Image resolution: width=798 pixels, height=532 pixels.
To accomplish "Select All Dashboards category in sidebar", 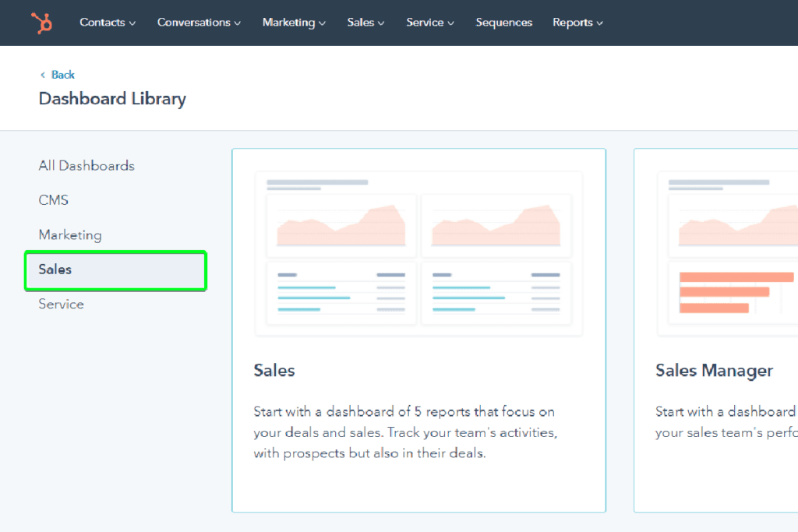I will point(87,166).
